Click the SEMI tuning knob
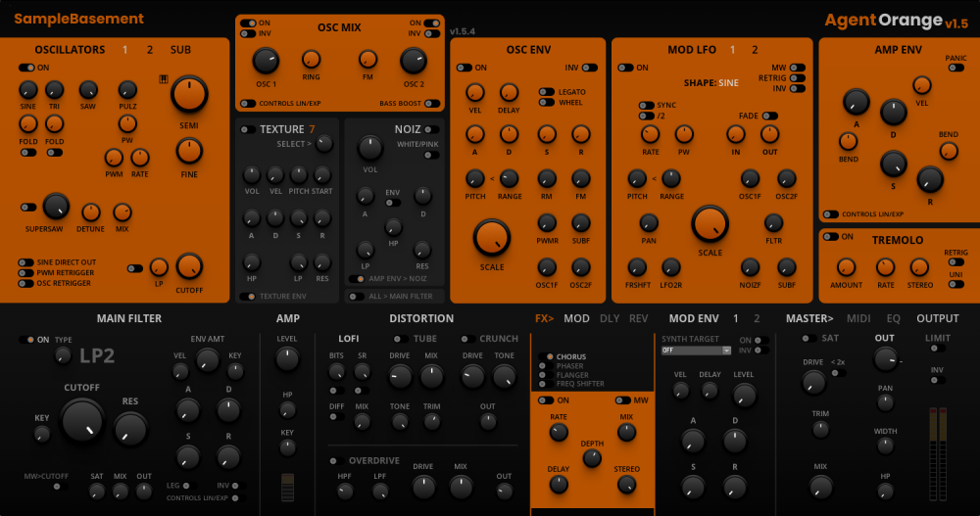The height and width of the screenshot is (516, 980). (x=189, y=94)
